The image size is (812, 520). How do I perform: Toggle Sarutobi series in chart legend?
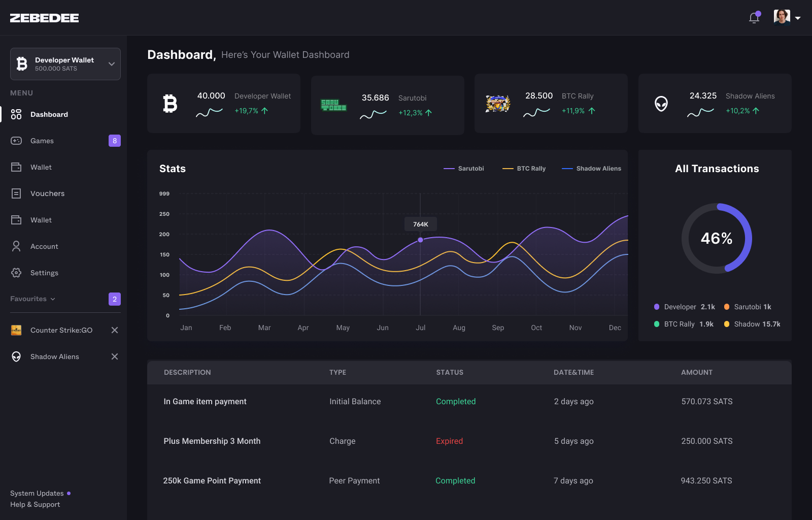click(464, 169)
